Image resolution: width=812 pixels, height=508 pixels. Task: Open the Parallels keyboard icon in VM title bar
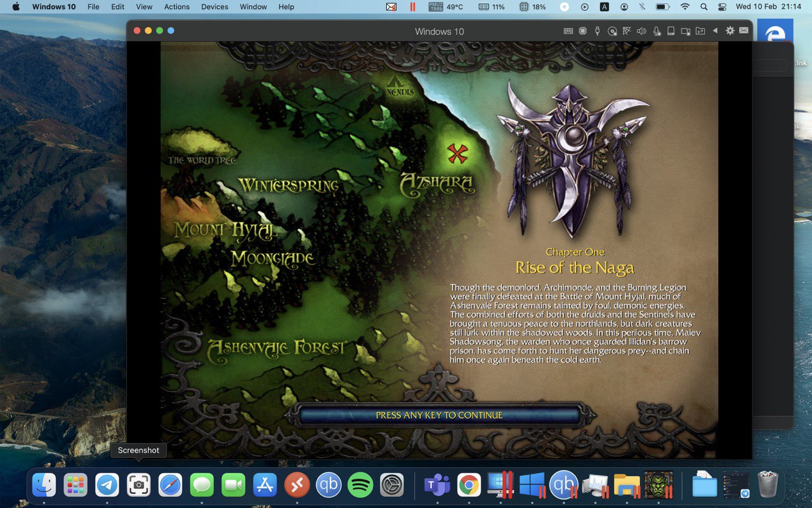pos(568,30)
